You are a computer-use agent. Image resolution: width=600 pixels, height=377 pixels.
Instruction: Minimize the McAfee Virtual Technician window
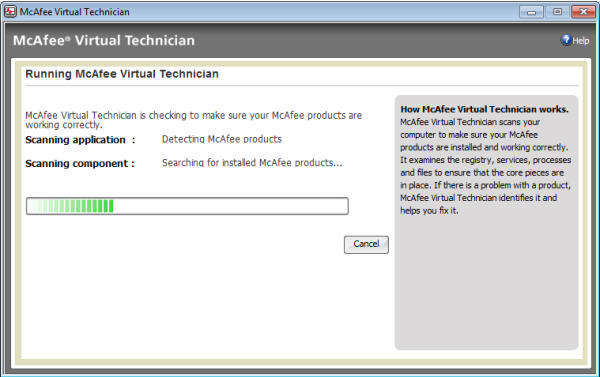click(531, 12)
